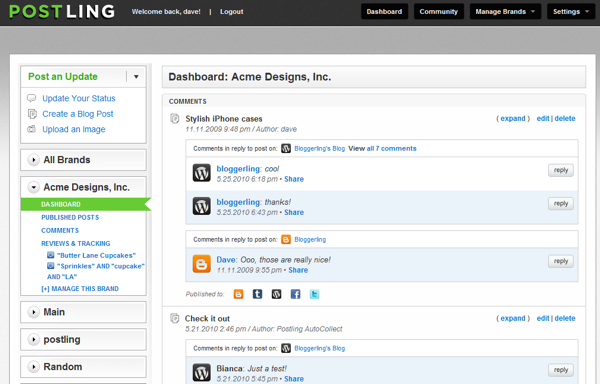Open PUBLISHED POSTS in the sidebar
The width and height of the screenshot is (600, 384).
tap(70, 217)
